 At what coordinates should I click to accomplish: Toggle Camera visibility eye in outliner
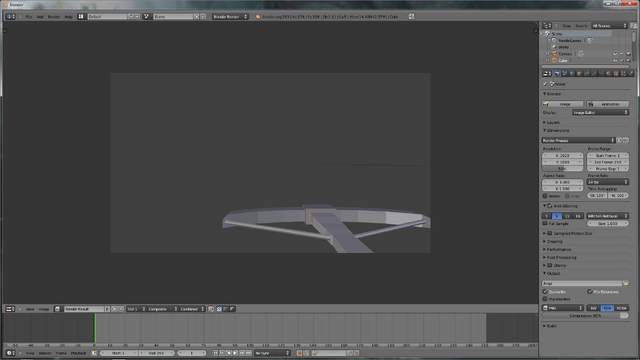615,54
